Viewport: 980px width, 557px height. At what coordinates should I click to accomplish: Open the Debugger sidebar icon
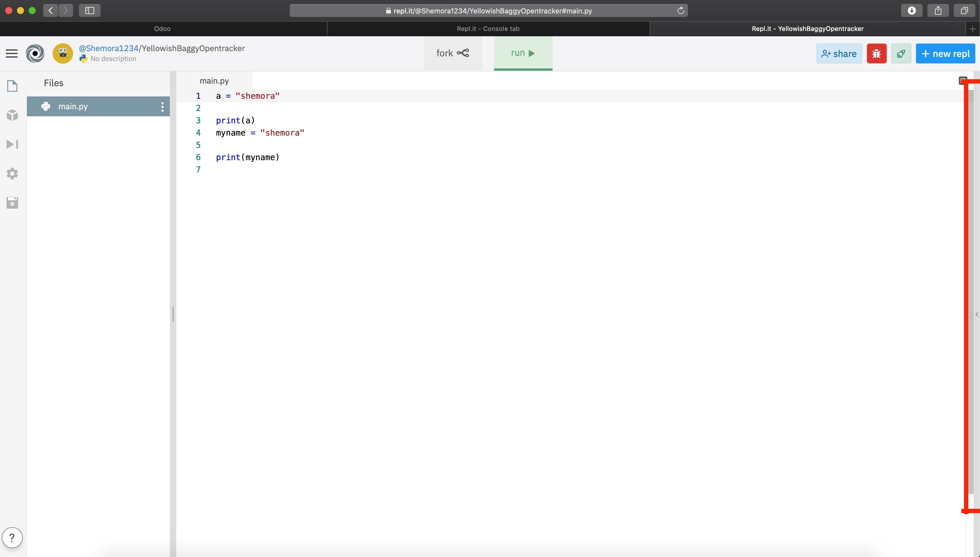point(12,144)
